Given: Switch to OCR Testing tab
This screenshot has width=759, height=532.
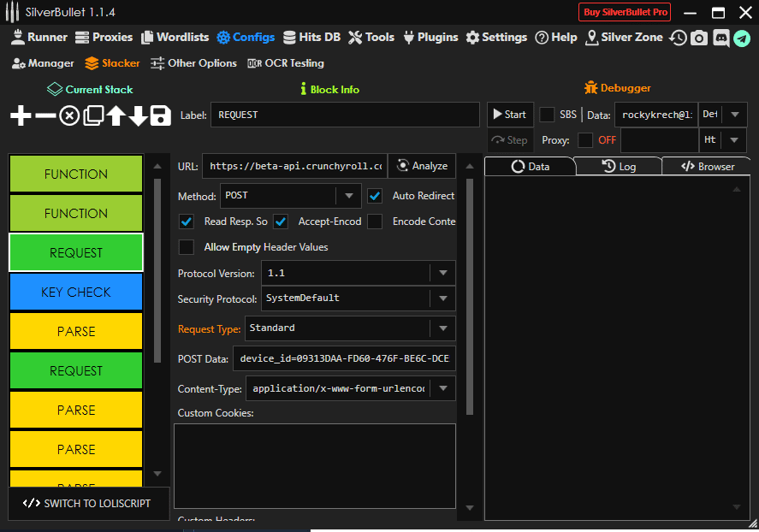Looking at the screenshot, I should [285, 63].
